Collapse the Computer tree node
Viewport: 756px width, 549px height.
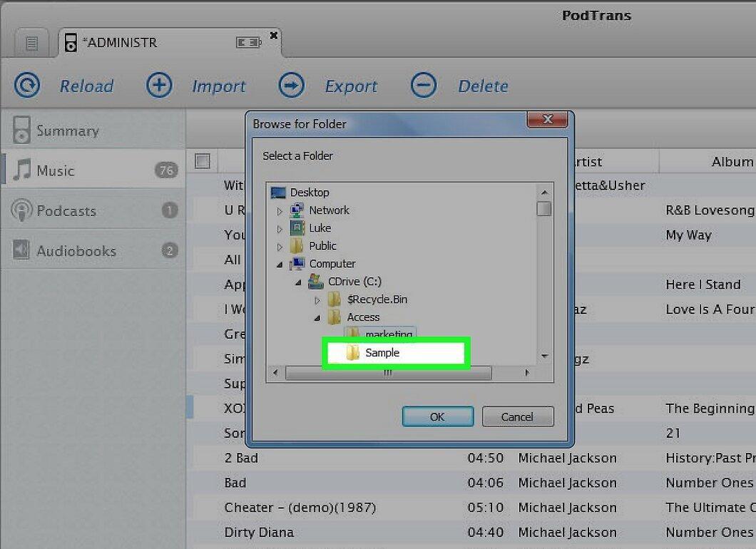(280, 265)
